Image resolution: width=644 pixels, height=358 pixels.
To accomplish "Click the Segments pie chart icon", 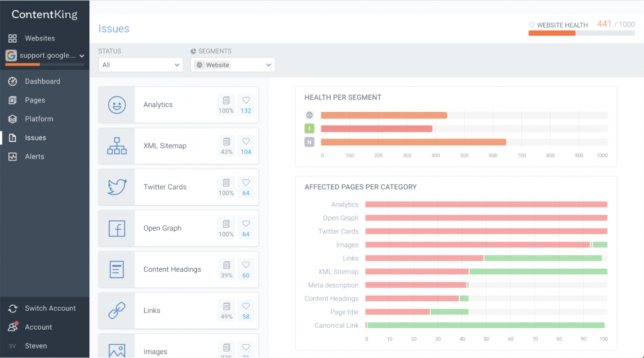I will click(193, 52).
